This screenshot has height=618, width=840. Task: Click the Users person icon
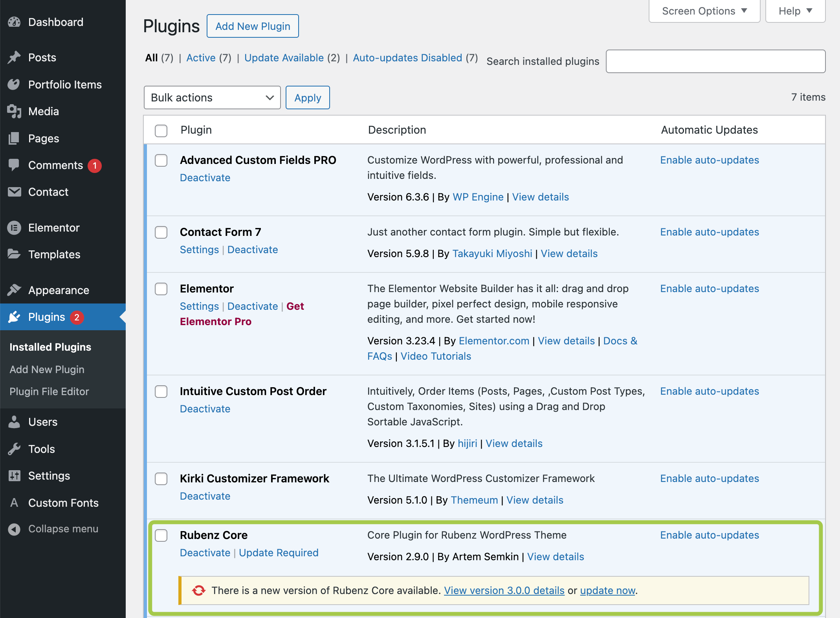coord(14,422)
